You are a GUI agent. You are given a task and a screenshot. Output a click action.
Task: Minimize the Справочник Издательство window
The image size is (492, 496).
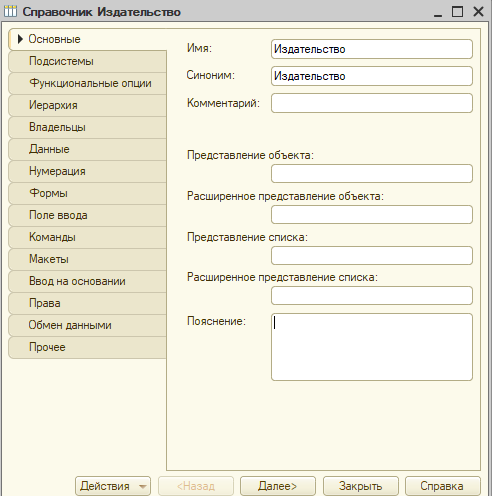click(438, 13)
